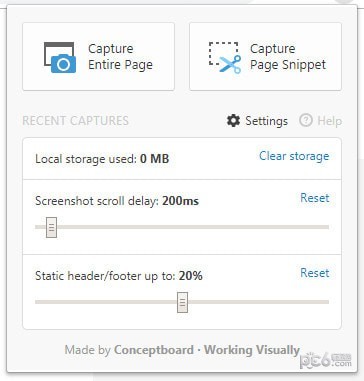
Task: Open the Settings text label
Action: pyautogui.click(x=266, y=121)
